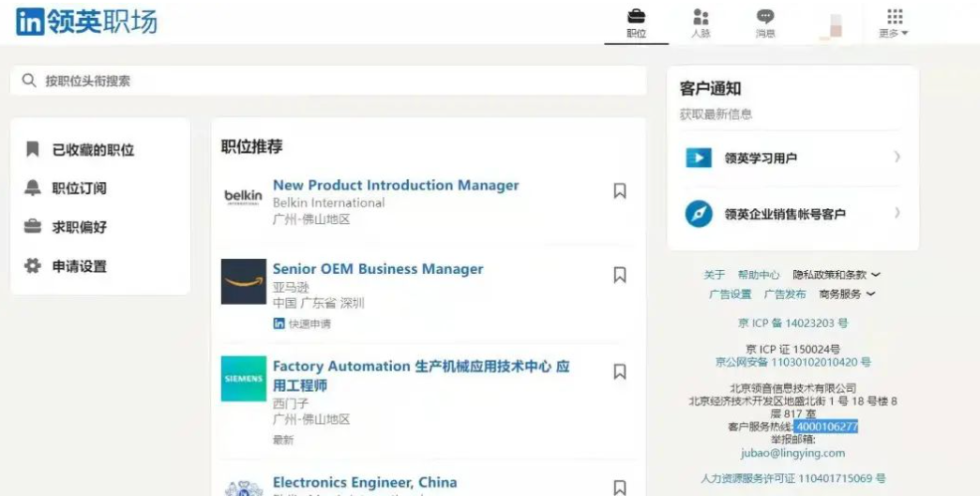The width and height of the screenshot is (980, 496).
Task: Click the 领英企业销售帐号客户 compass icon
Action: tap(699, 214)
